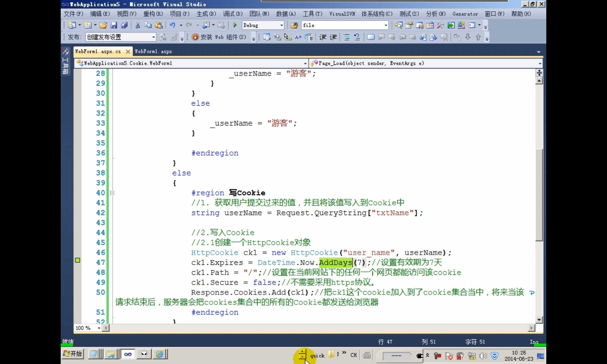This screenshot has height=364, width=607.
Task: Cut selection with the scissors icon
Action: (138, 25)
